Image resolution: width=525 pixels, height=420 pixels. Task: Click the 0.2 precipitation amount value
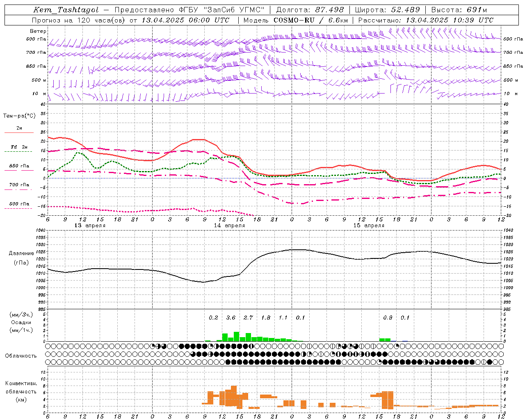coord(213,317)
